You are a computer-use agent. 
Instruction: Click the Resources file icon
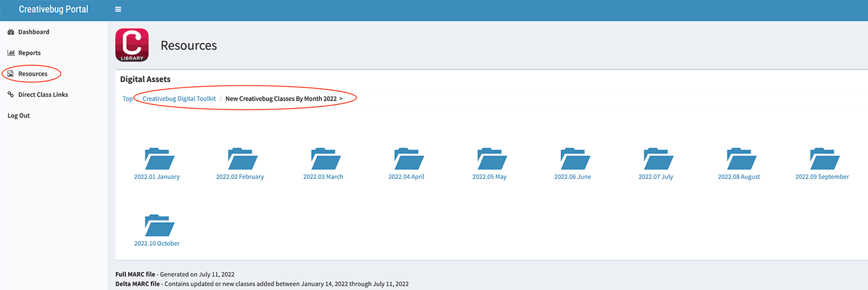(x=11, y=74)
